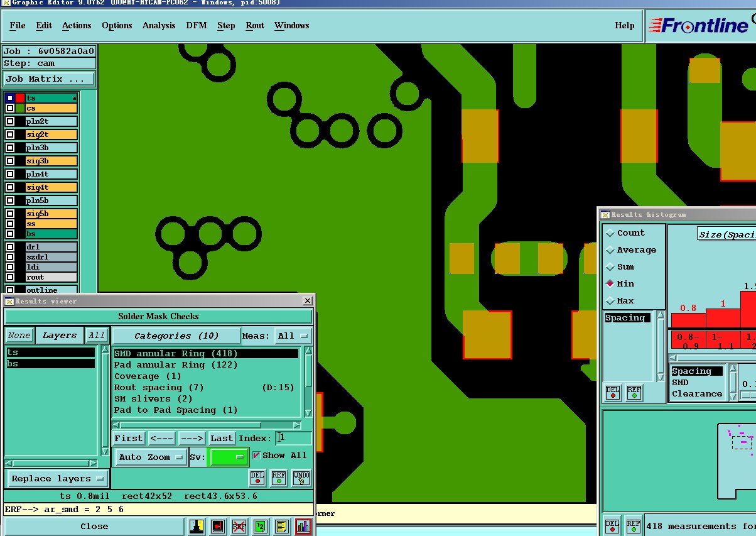Open the File menu
The image size is (756, 536).
pos(18,25)
